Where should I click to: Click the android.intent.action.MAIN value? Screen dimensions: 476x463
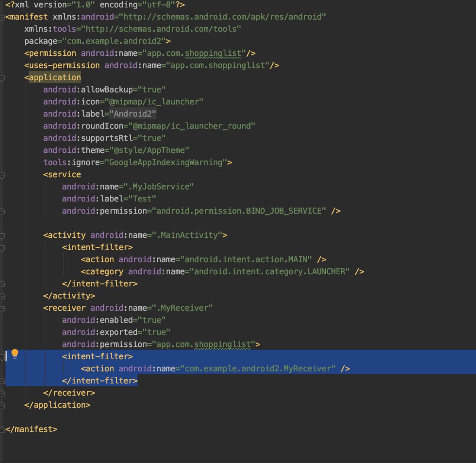coord(246,259)
